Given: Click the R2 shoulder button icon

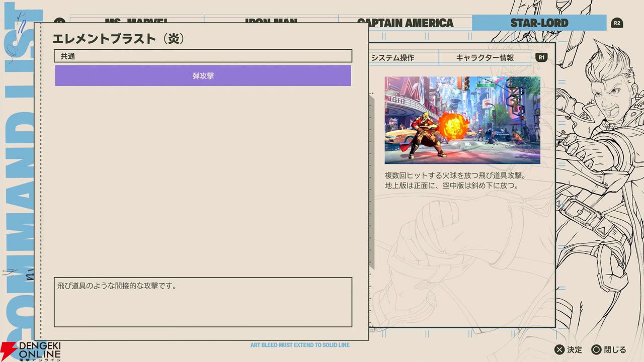Looking at the screenshot, I should [x=617, y=23].
